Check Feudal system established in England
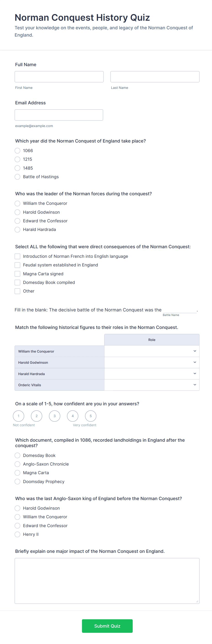The width and height of the screenshot is (212, 644). coord(17,265)
